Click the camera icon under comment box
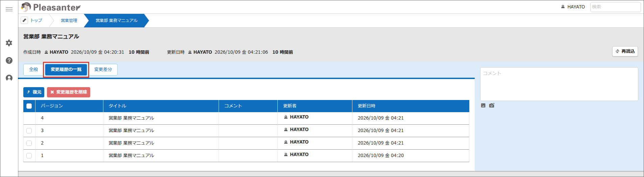The width and height of the screenshot is (644, 177). tap(492, 105)
